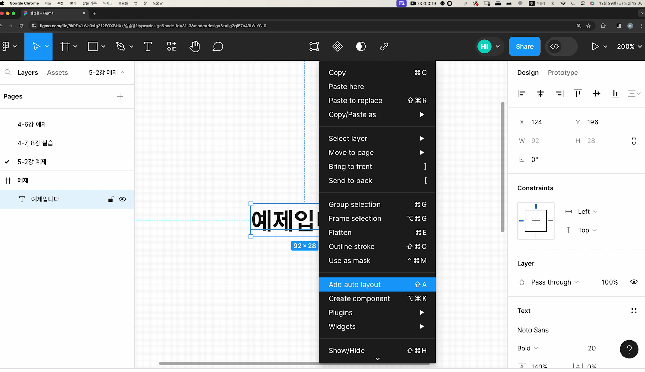The image size is (645, 372).
Task: Open horizontal constraint Left dropdown
Action: 587,212
